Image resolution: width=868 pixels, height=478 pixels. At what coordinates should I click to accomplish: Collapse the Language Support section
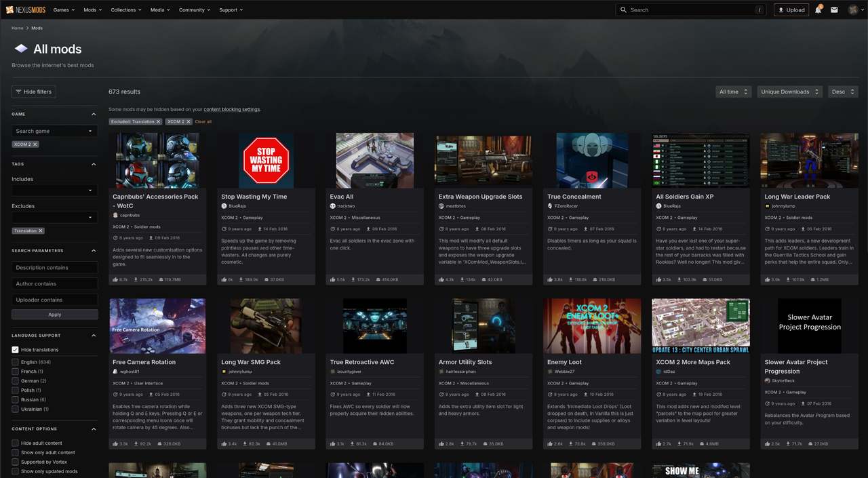click(x=94, y=336)
